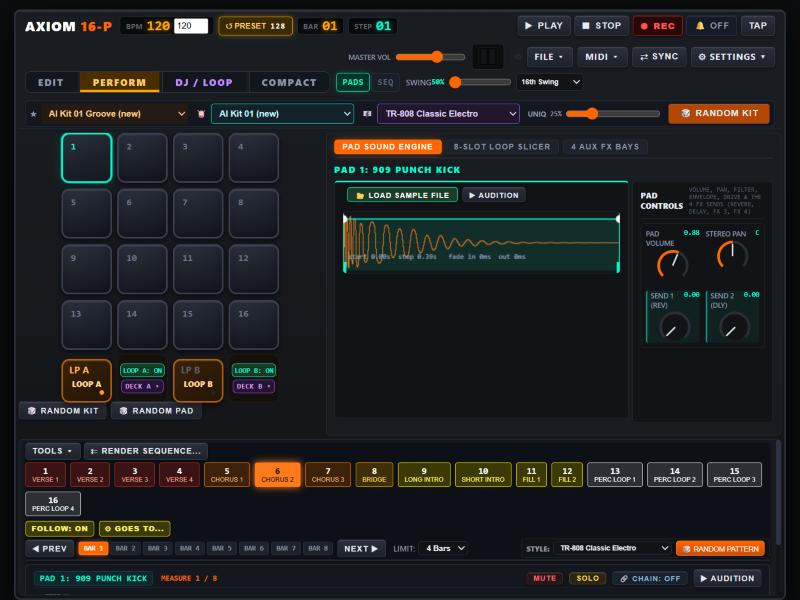Toggle FOLLOW: ON
This screenshot has height=600, width=800.
60,529
